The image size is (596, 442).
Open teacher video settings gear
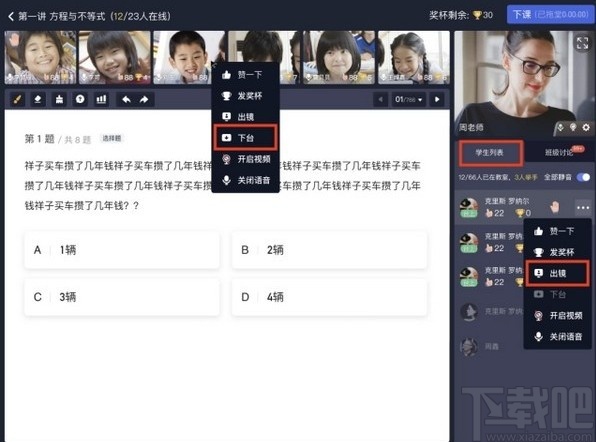(x=586, y=127)
